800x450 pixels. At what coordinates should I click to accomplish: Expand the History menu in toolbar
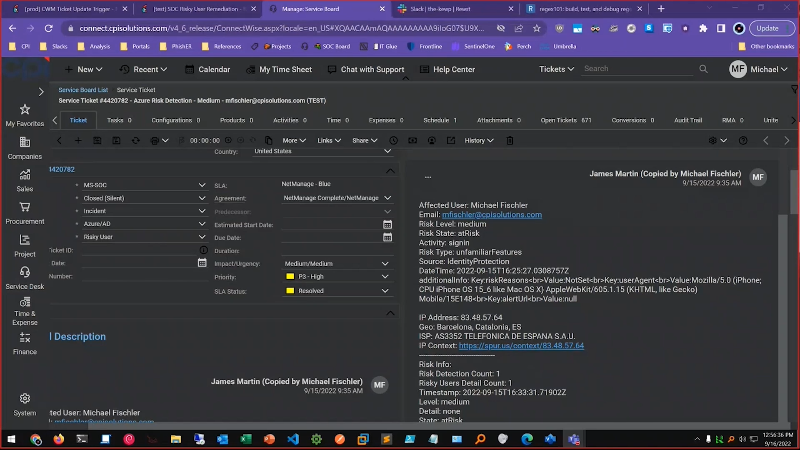(x=479, y=141)
